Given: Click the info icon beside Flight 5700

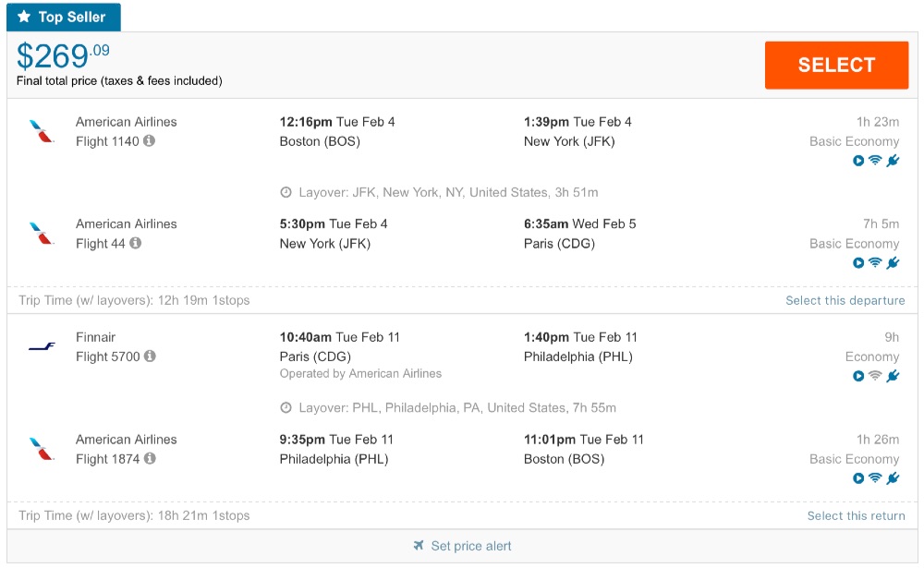Looking at the screenshot, I should [x=150, y=357].
